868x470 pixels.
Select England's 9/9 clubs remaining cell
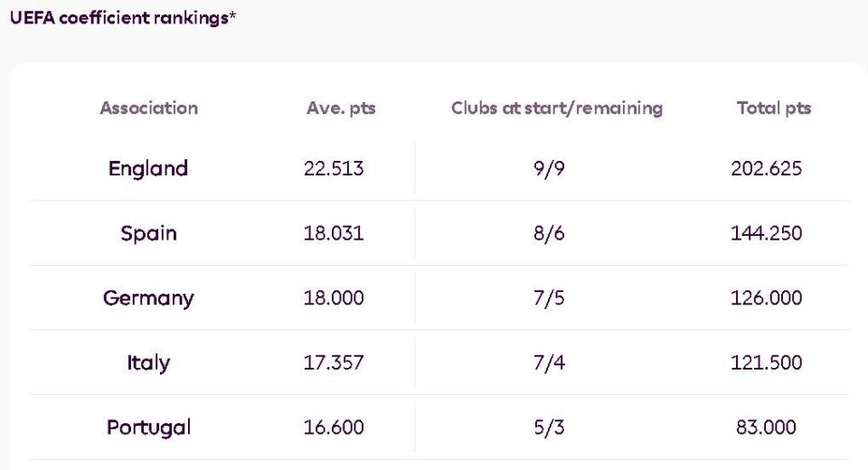pyautogui.click(x=549, y=169)
